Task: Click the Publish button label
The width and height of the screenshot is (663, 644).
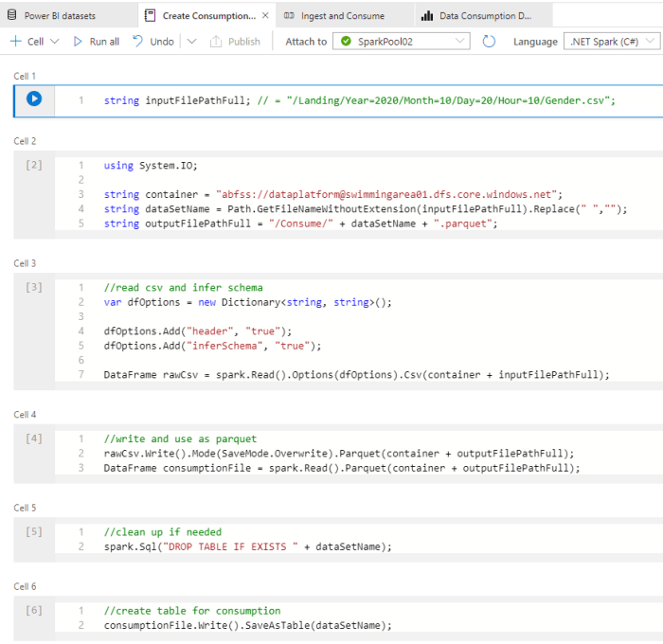Action: pos(244,42)
